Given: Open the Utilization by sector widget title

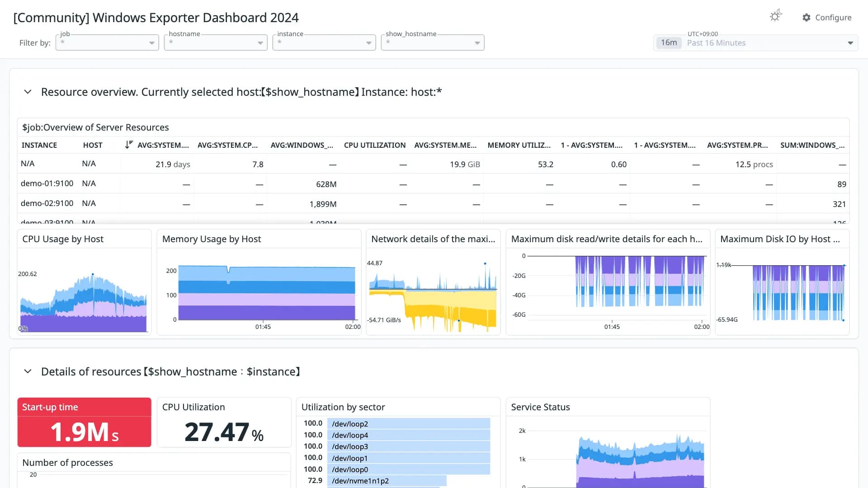Looking at the screenshot, I should pos(343,407).
